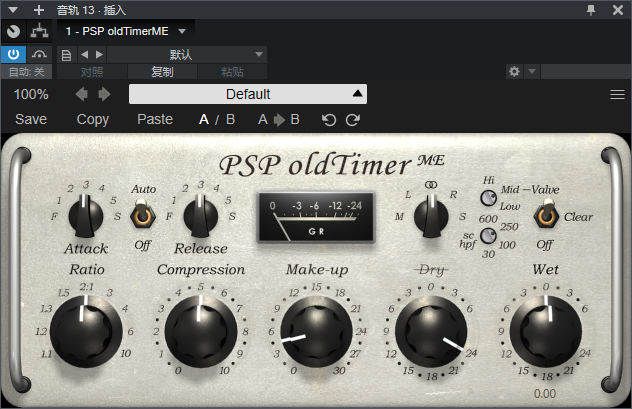Click Paste in the plugin toolbar
The width and height of the screenshot is (632, 409).
(x=155, y=119)
